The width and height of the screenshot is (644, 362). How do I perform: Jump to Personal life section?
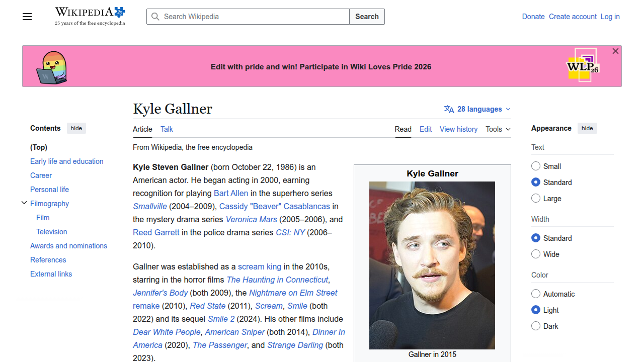49,190
